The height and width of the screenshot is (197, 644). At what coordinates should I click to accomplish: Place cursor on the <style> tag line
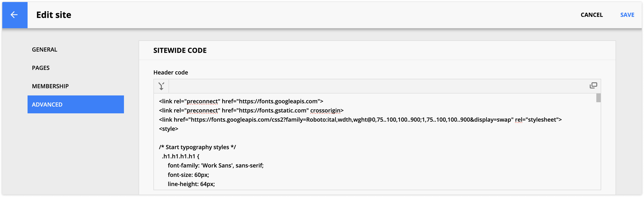169,129
